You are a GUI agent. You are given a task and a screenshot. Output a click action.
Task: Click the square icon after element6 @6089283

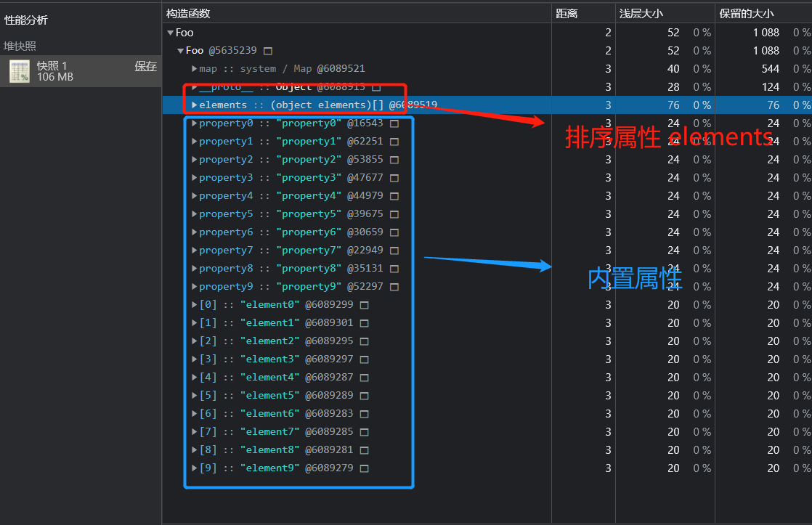[364, 414]
